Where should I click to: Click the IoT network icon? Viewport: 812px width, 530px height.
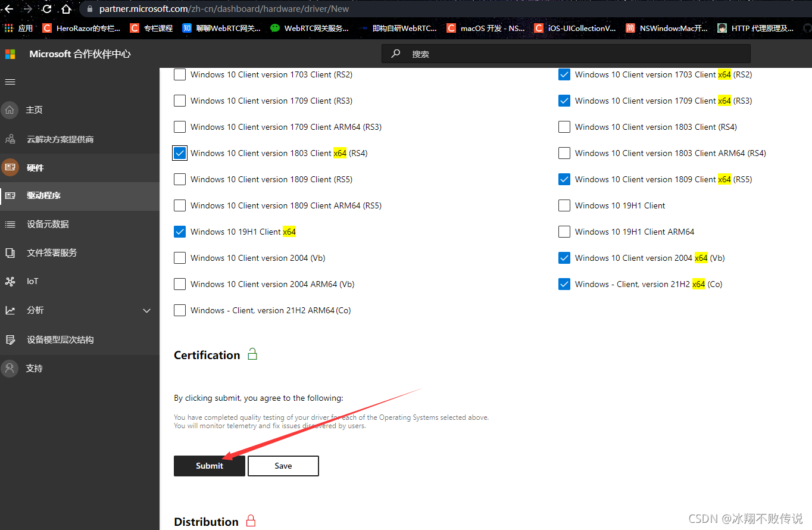click(10, 282)
